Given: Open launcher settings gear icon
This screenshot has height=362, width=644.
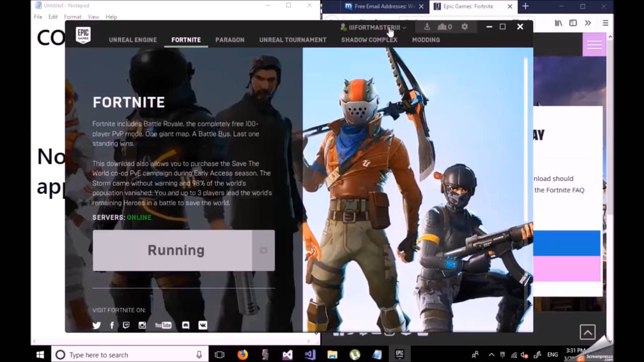Looking at the screenshot, I should pos(464,27).
